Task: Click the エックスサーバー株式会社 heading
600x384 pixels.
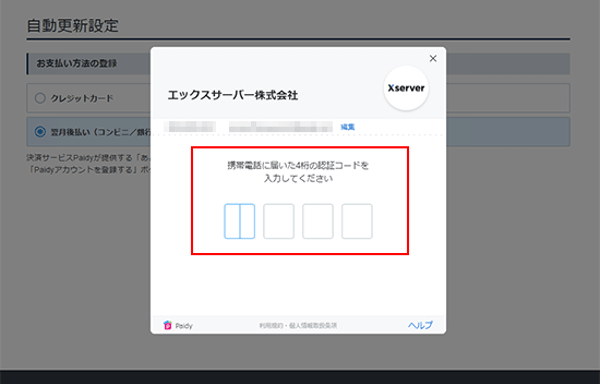Action: [233, 95]
